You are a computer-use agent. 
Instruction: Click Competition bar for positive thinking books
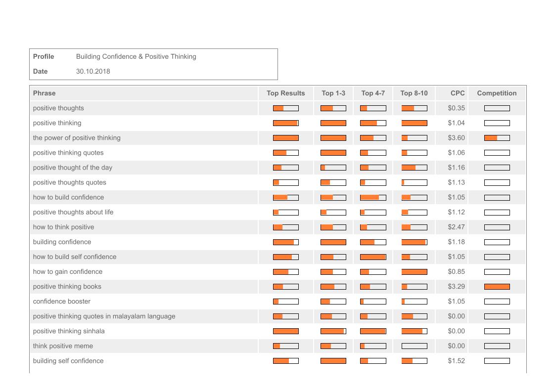tap(497, 287)
